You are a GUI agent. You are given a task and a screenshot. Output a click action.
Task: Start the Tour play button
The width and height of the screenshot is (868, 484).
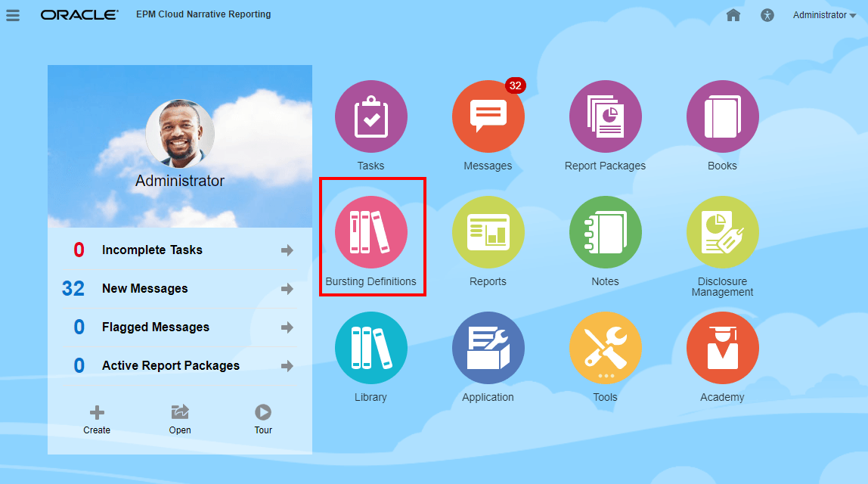tap(263, 420)
